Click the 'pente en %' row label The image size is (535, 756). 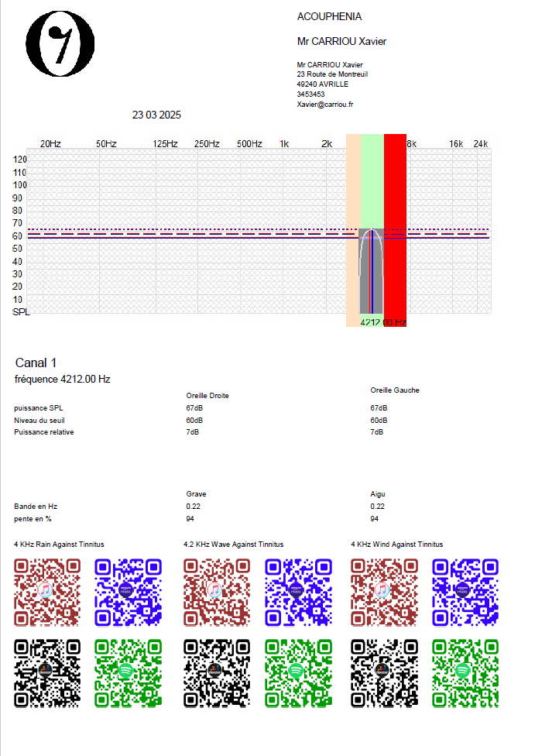[x=33, y=519]
